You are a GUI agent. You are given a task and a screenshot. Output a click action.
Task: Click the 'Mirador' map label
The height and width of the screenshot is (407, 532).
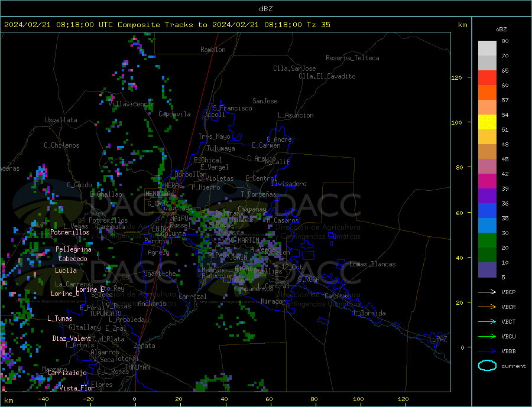point(274,301)
